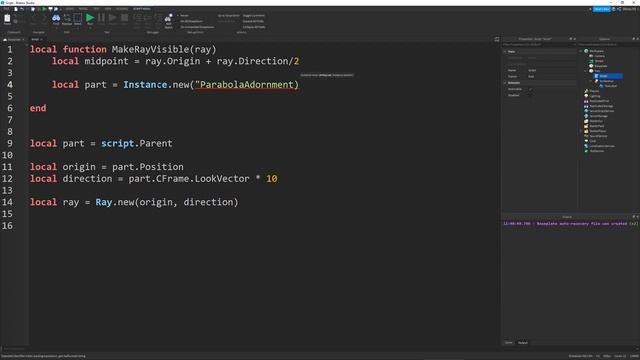
Task: Pin the Properties panel
Action: [x=571, y=39]
